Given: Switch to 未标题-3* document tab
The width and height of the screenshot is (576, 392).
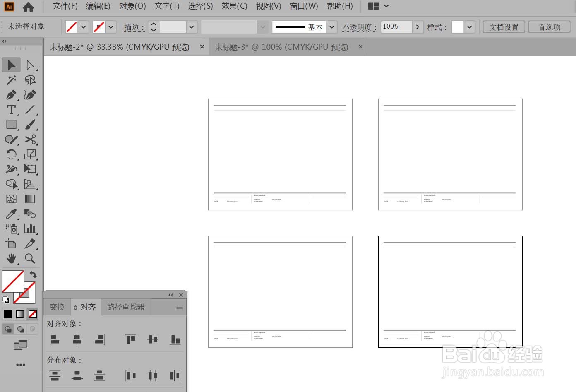Looking at the screenshot, I should [x=282, y=47].
